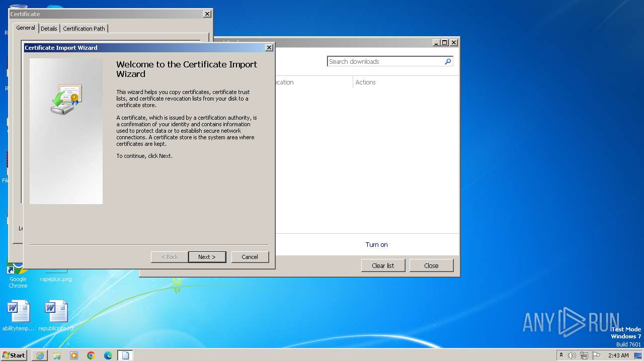Screen dimensions: 644x362
Task: Open the Start menu
Action: [x=14, y=355]
